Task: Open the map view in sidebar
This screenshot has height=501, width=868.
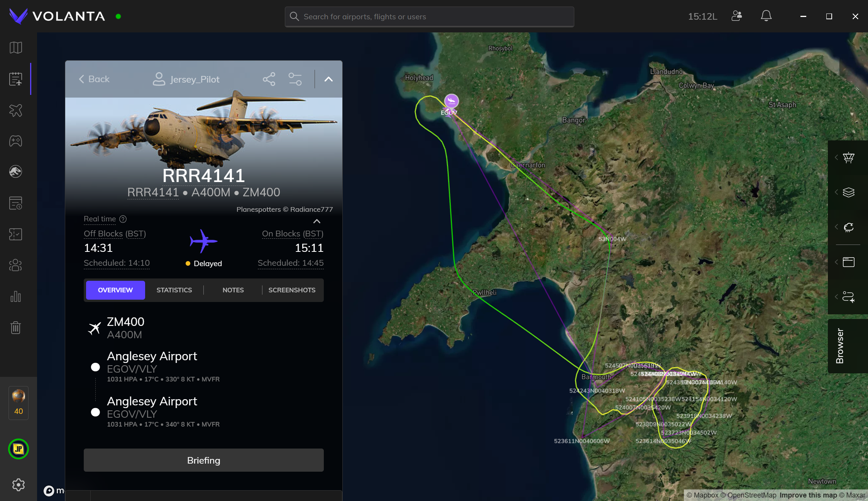Action: (x=16, y=48)
